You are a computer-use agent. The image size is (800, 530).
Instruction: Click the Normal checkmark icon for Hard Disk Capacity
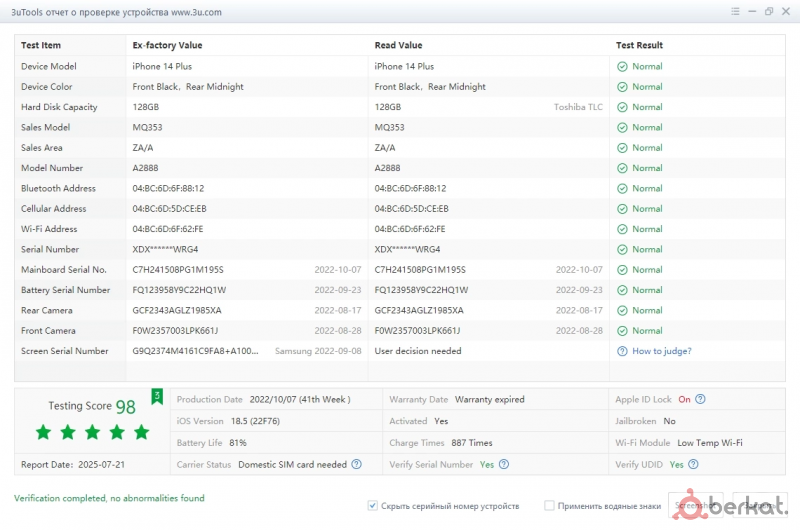tap(622, 107)
